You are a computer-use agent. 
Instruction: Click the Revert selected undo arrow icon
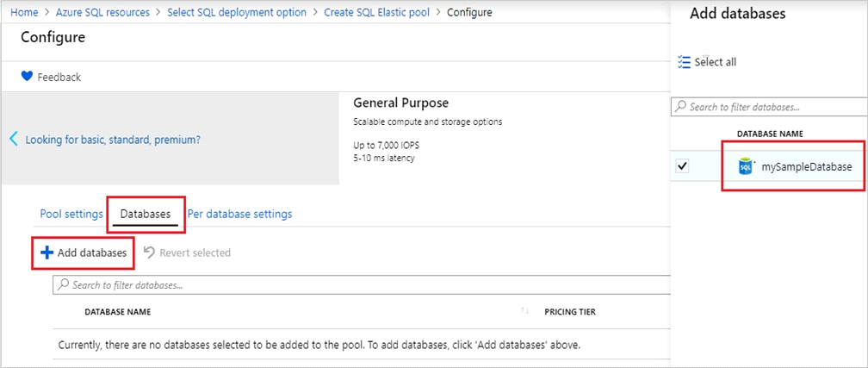click(x=149, y=253)
